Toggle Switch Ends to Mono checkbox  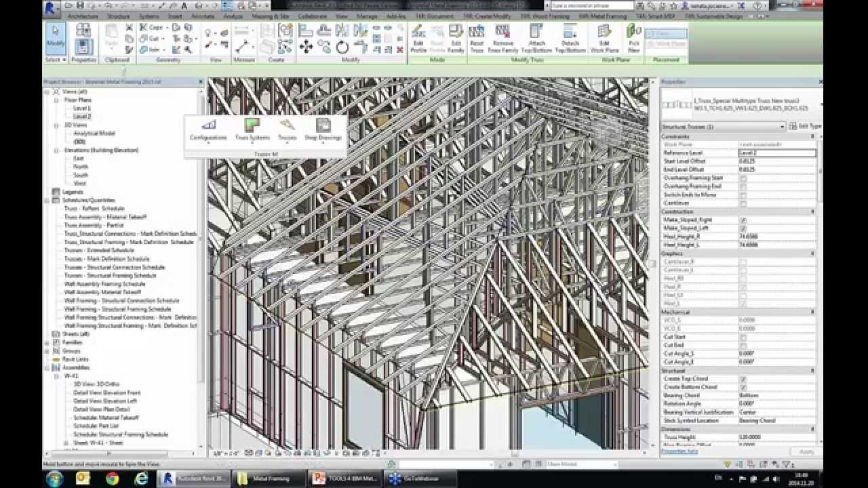(x=743, y=195)
